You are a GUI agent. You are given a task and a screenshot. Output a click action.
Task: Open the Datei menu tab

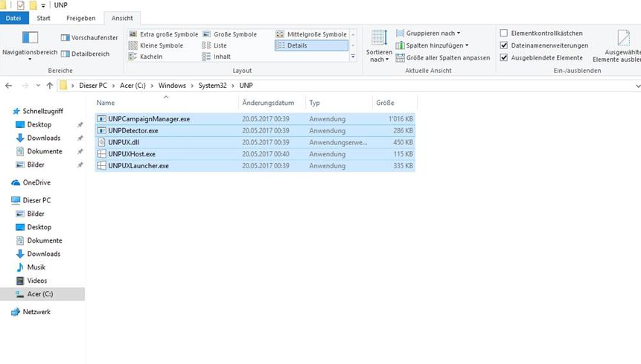click(13, 18)
